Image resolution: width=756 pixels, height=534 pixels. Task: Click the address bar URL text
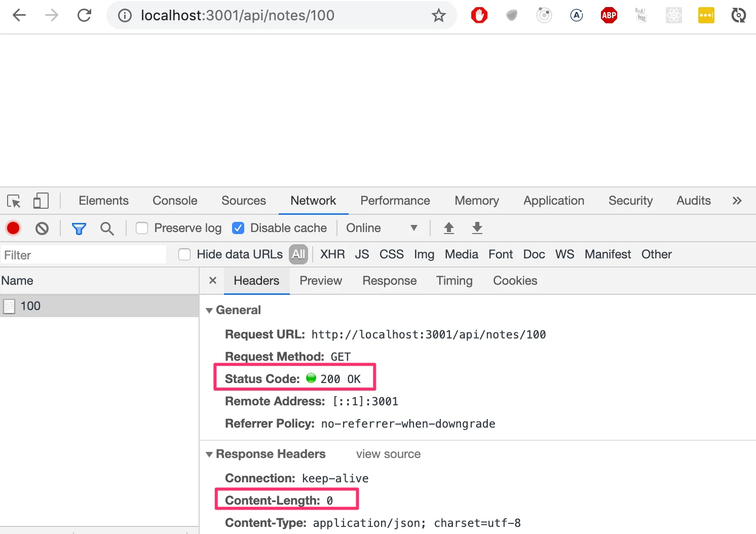click(238, 16)
